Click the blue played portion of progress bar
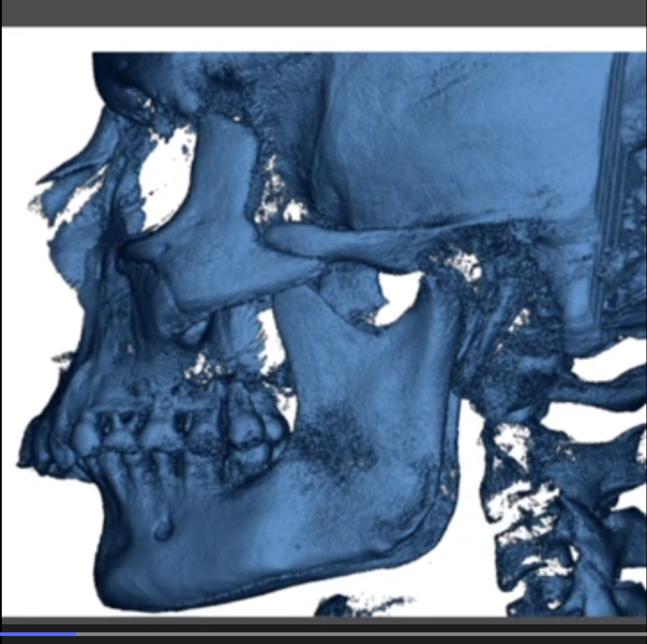This screenshot has width=647, height=644. [37, 634]
